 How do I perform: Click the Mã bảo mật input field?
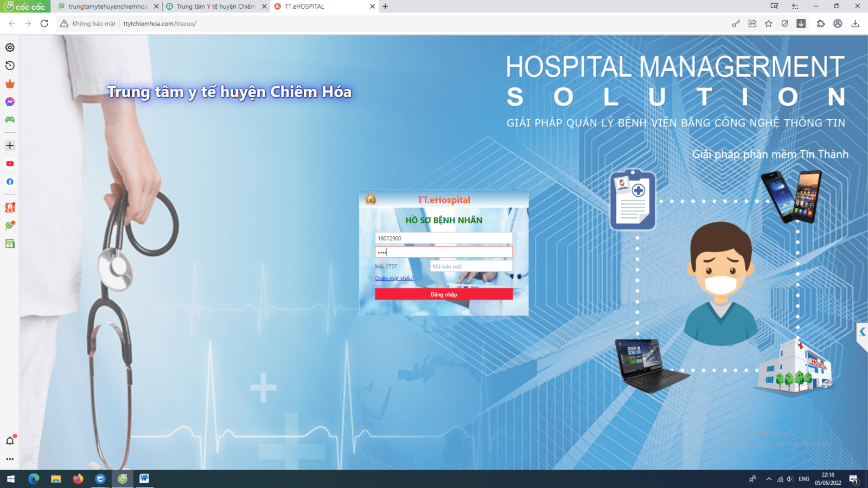pos(470,266)
